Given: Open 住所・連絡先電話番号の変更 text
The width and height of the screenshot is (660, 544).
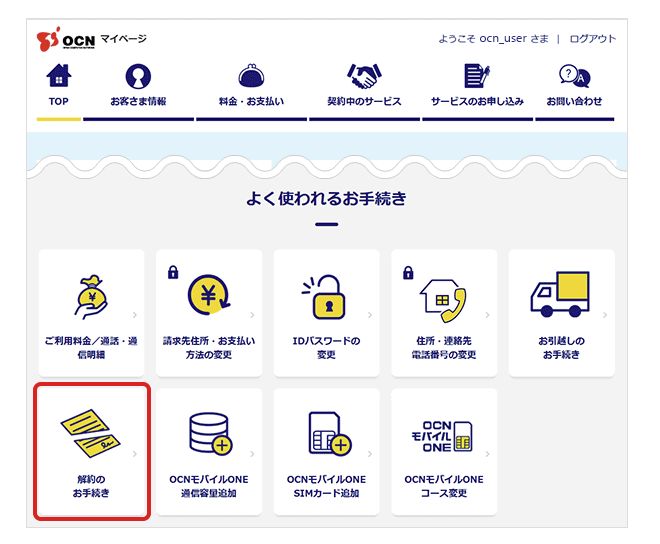Looking at the screenshot, I should click(444, 348).
